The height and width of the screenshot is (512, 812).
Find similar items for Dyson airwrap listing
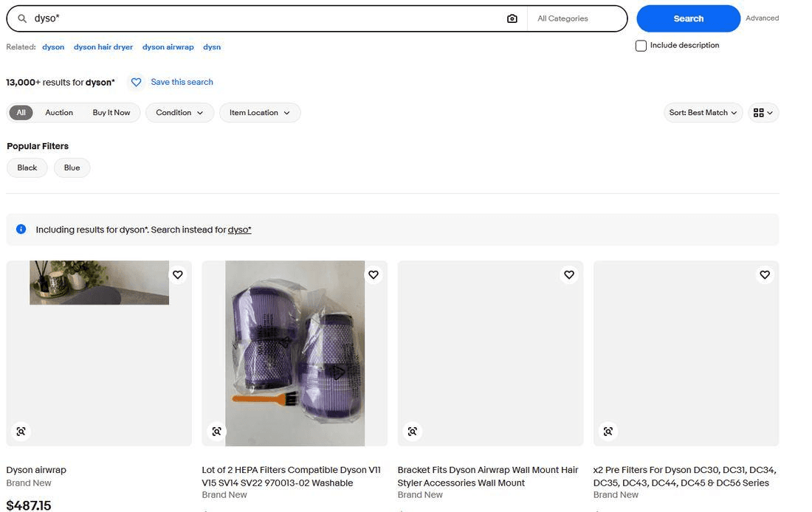[x=21, y=432]
